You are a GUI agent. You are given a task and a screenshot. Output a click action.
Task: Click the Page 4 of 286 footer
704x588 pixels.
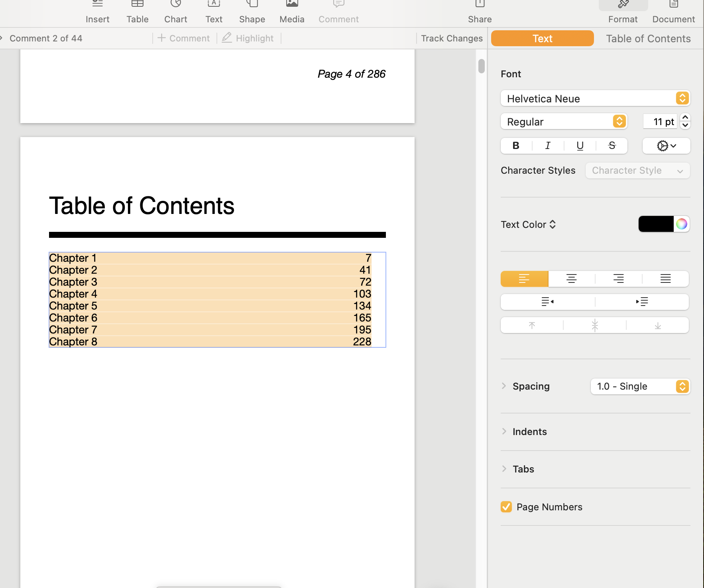[351, 74]
